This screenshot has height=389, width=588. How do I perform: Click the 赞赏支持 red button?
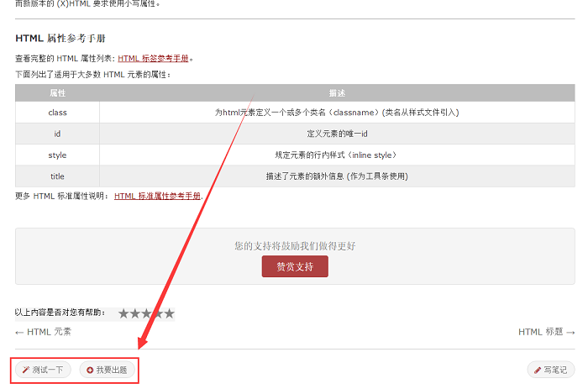coord(295,266)
